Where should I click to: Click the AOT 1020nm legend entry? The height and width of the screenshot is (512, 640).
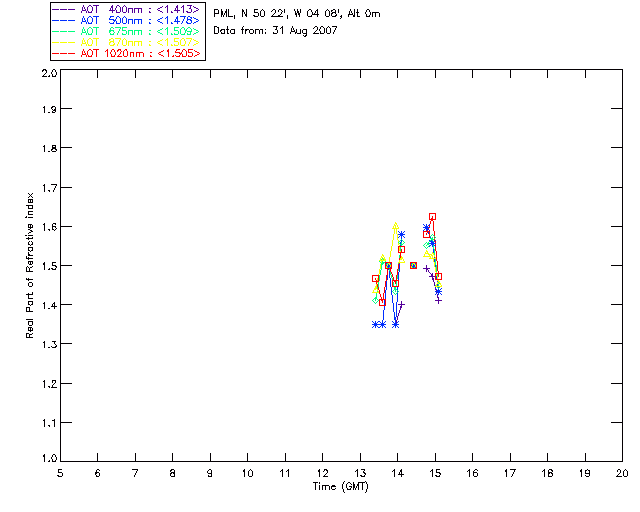tap(126, 53)
